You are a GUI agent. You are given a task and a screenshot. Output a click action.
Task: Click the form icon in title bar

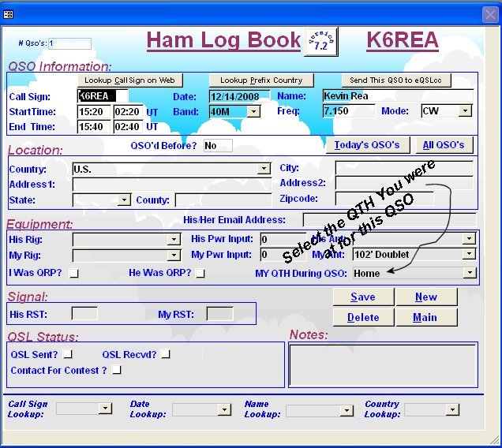[x=8, y=13]
